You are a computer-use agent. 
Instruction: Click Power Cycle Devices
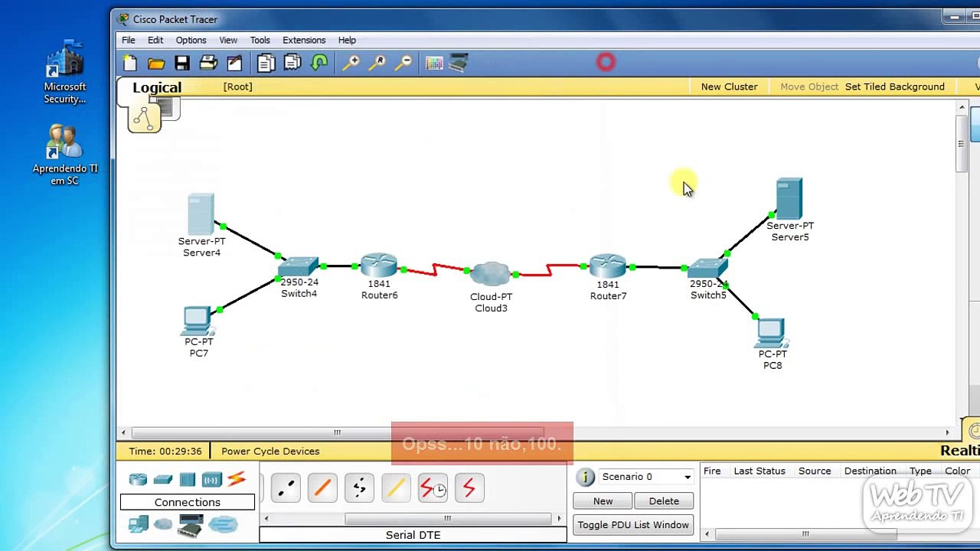coord(270,452)
